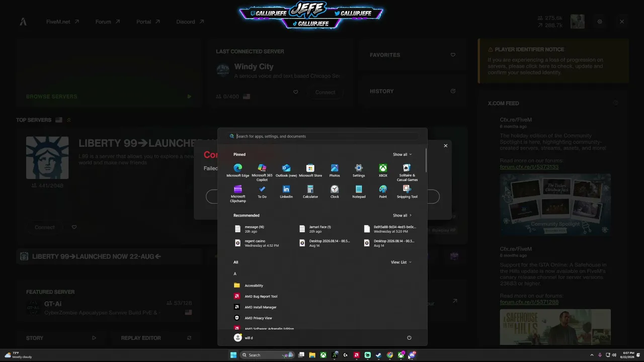644x362 pixels.
Task: Open the Forum link in FiveM launcher
Action: [x=108, y=22]
